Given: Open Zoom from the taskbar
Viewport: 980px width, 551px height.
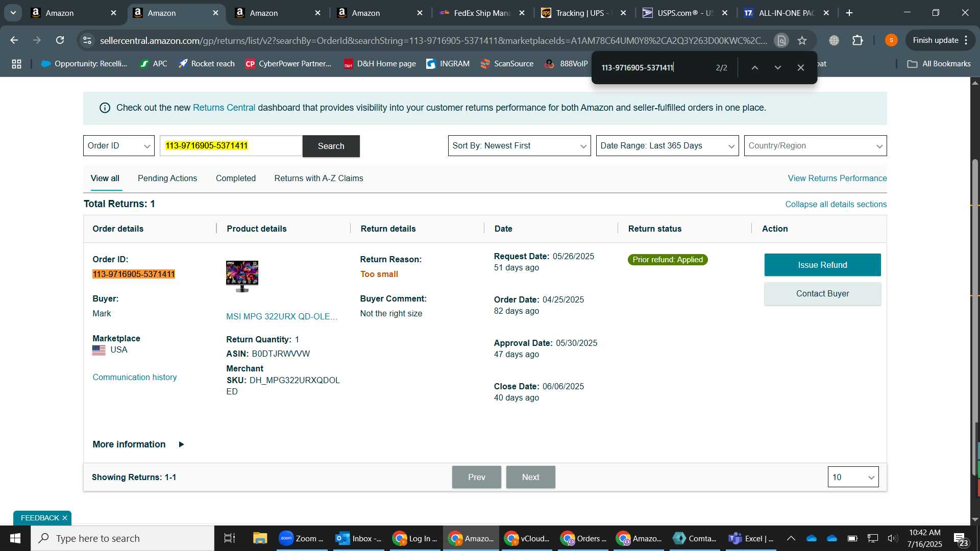Looking at the screenshot, I should (x=302, y=538).
